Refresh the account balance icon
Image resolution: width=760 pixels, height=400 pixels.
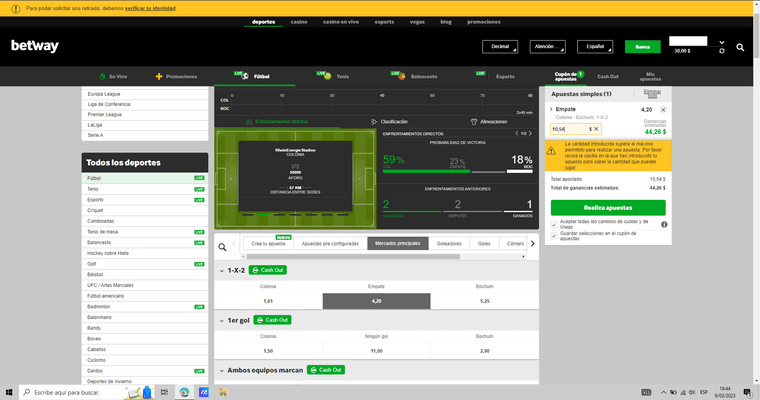[722, 51]
